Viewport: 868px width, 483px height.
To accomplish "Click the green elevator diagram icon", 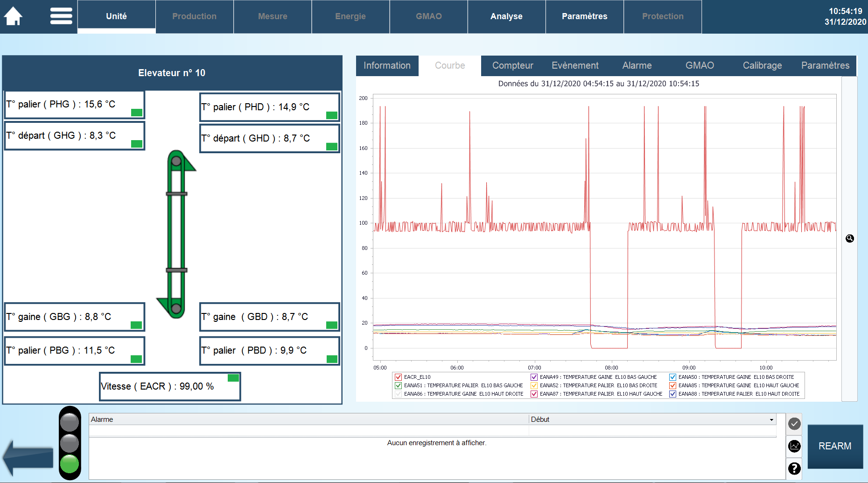I will [176, 234].
